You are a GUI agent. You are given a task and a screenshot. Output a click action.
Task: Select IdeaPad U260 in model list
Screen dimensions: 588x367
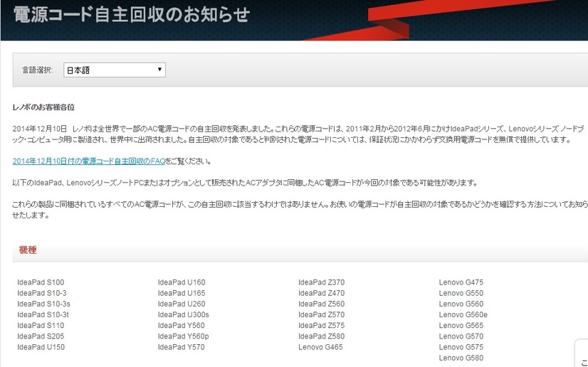[x=182, y=304]
